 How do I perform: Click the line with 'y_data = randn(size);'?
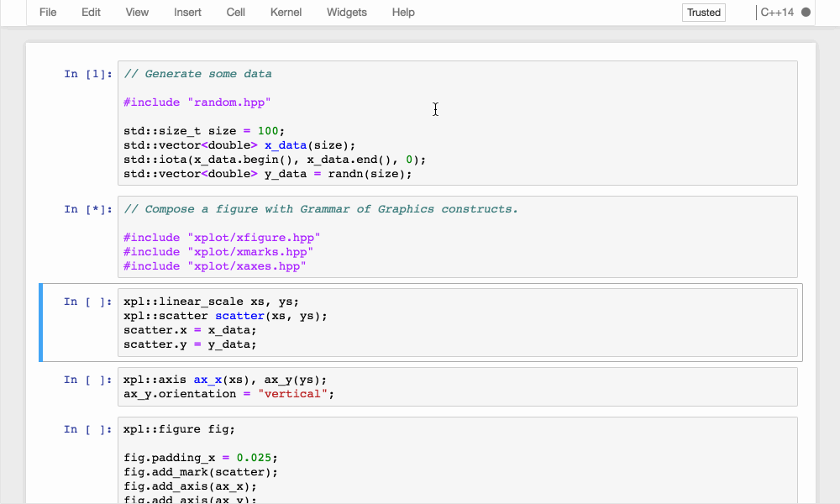(268, 174)
